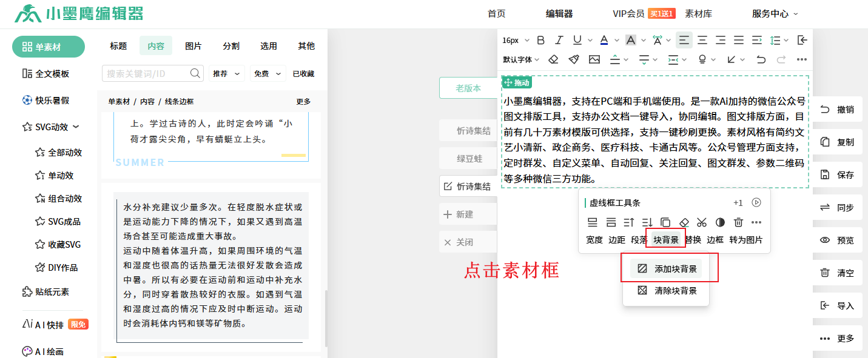Align text to the right
The height and width of the screenshot is (358, 868).
pyautogui.click(x=721, y=40)
